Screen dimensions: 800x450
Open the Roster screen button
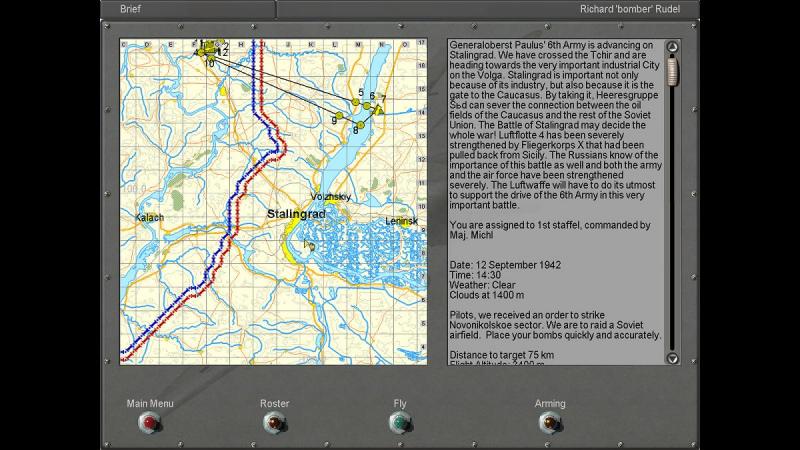(274, 422)
